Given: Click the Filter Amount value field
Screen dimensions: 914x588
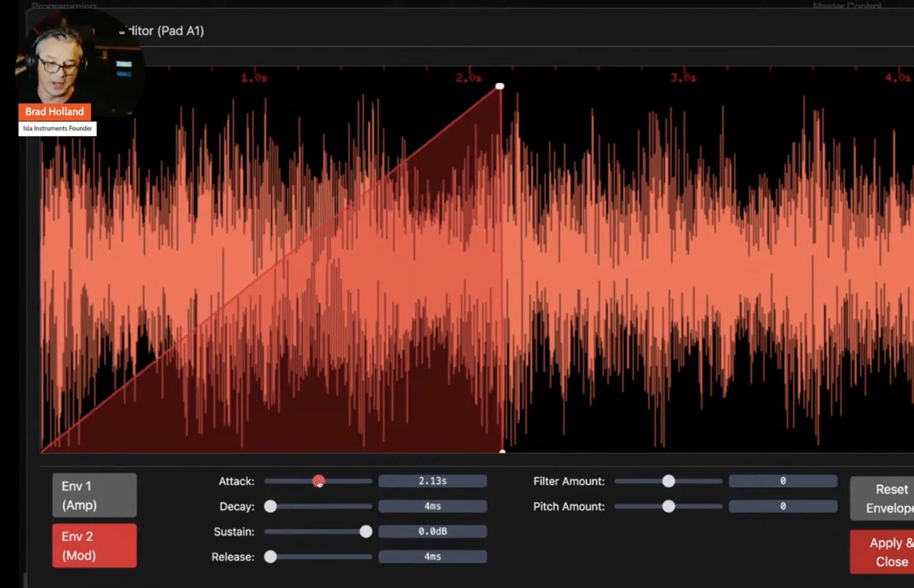Looking at the screenshot, I should click(783, 481).
